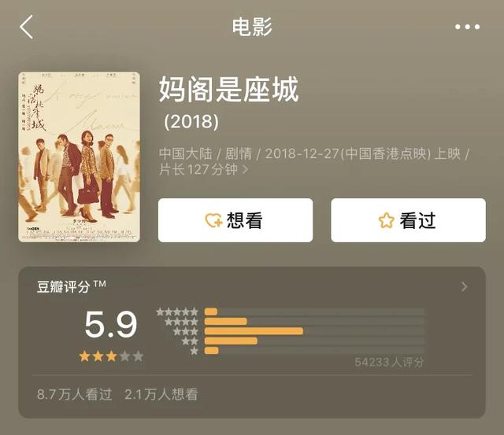
Task: Tap the 5.9 rating score
Action: 111,324
